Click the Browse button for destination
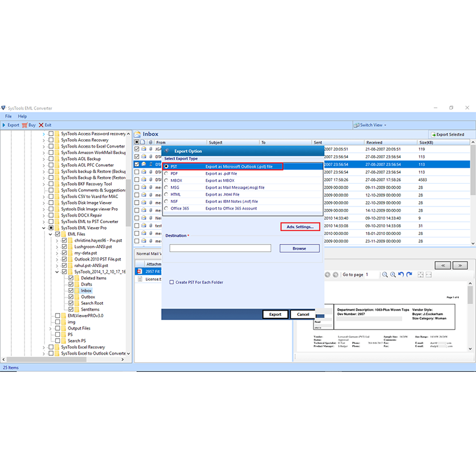The height and width of the screenshot is (476, 476). click(299, 248)
